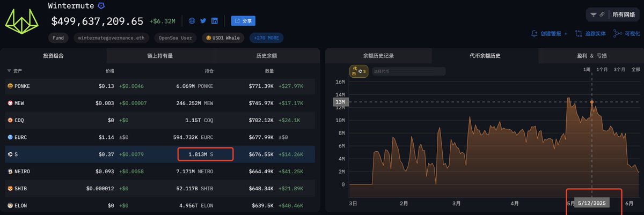Switch to the 余额历史记录 tab
Viewport: 644px width, 215px height.
click(x=378, y=56)
